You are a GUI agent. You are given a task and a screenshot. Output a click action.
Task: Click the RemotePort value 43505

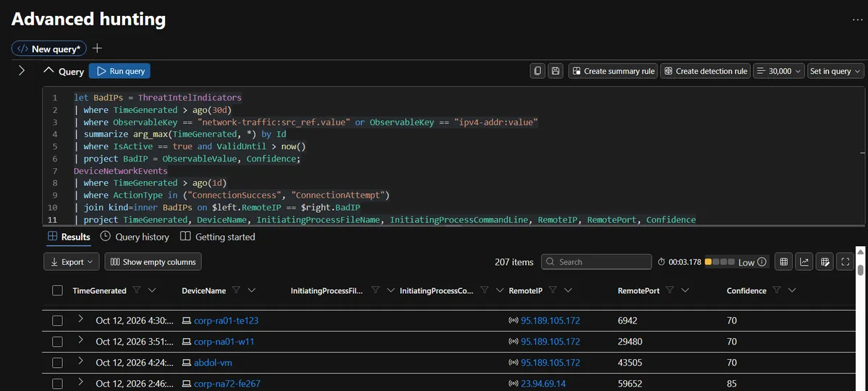point(630,362)
